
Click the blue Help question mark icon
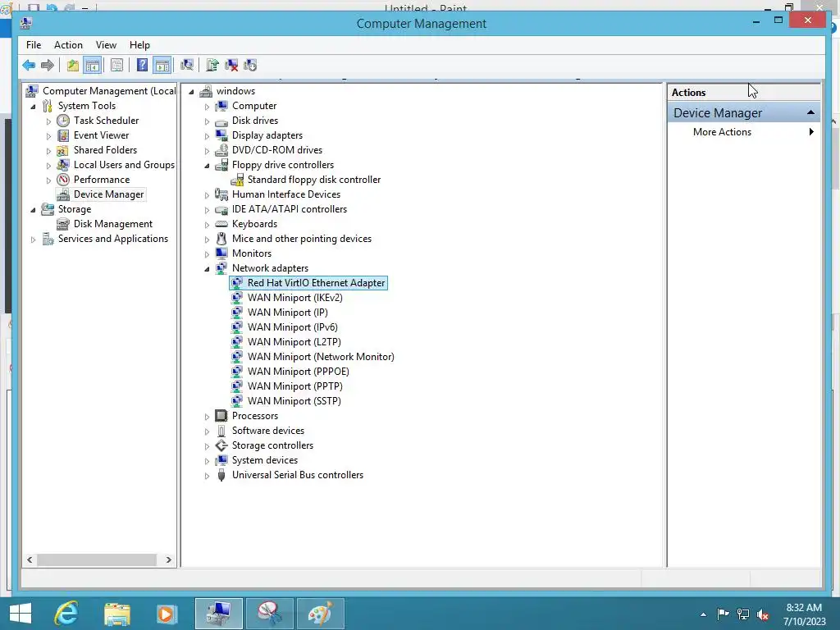[x=142, y=66]
